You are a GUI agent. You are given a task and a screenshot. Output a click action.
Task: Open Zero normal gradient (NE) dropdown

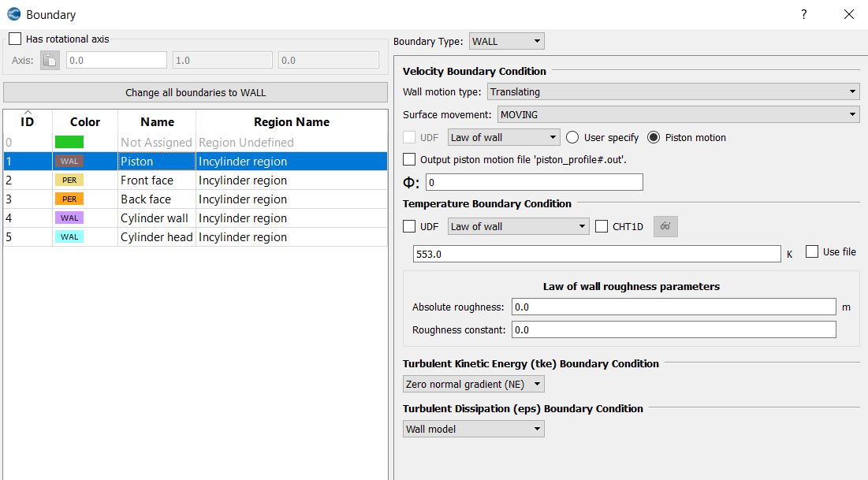click(x=473, y=384)
